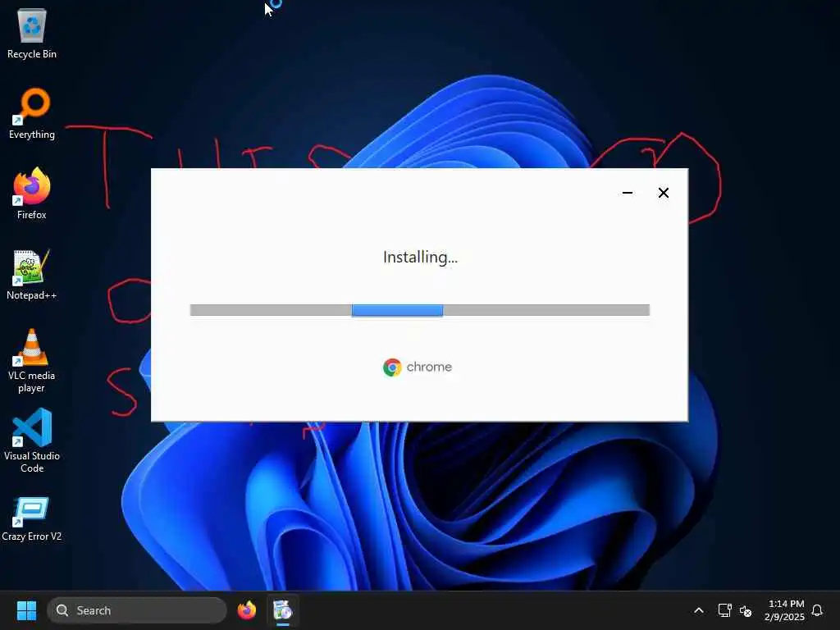Click the "Installing..." status text
The width and height of the screenshot is (840, 630).
point(421,258)
